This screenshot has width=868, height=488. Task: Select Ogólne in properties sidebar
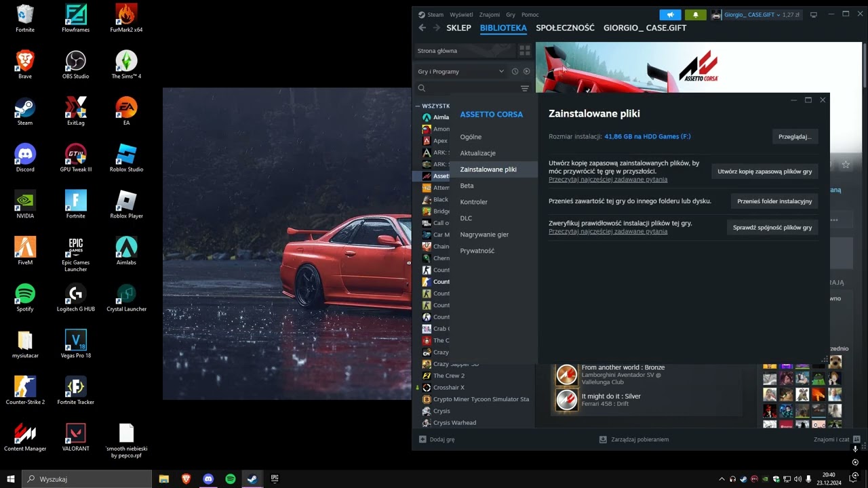471,137
